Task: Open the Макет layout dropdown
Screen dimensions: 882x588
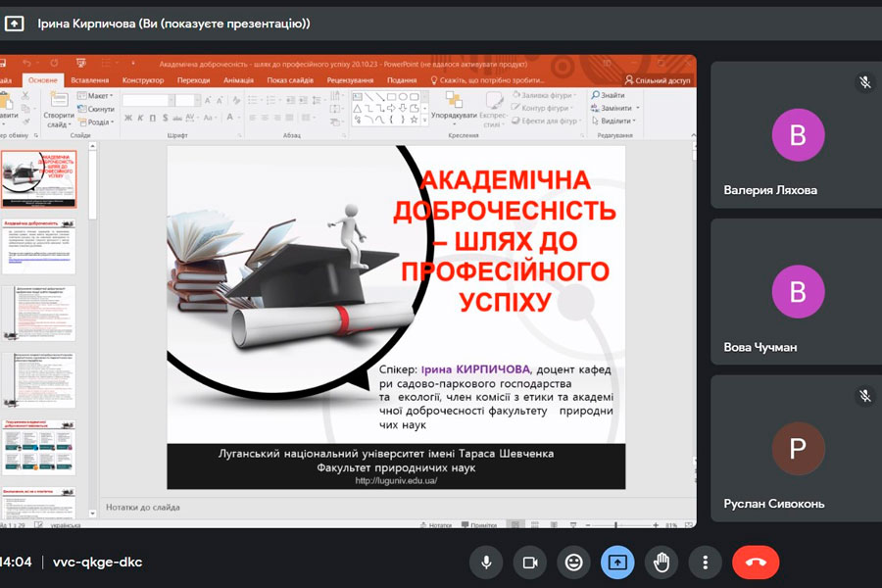Action: (98, 96)
